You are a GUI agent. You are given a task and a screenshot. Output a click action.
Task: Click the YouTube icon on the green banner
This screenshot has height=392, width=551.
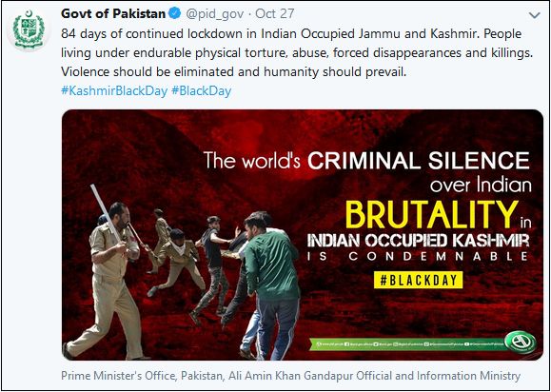point(466,344)
